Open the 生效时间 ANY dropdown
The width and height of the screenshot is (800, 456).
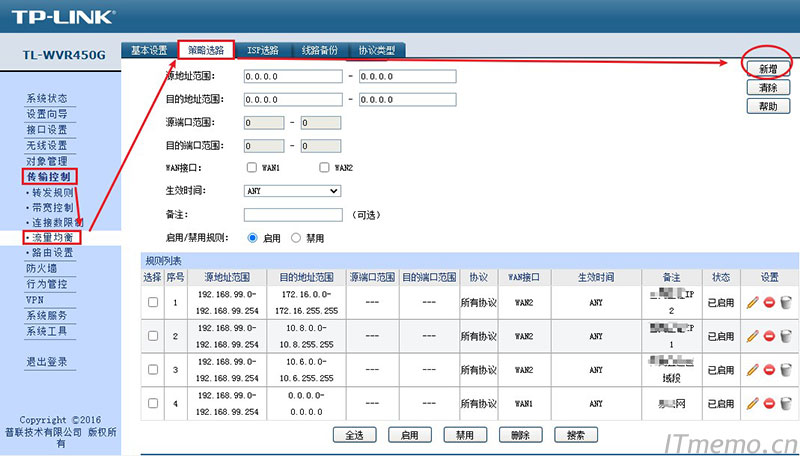[x=292, y=191]
